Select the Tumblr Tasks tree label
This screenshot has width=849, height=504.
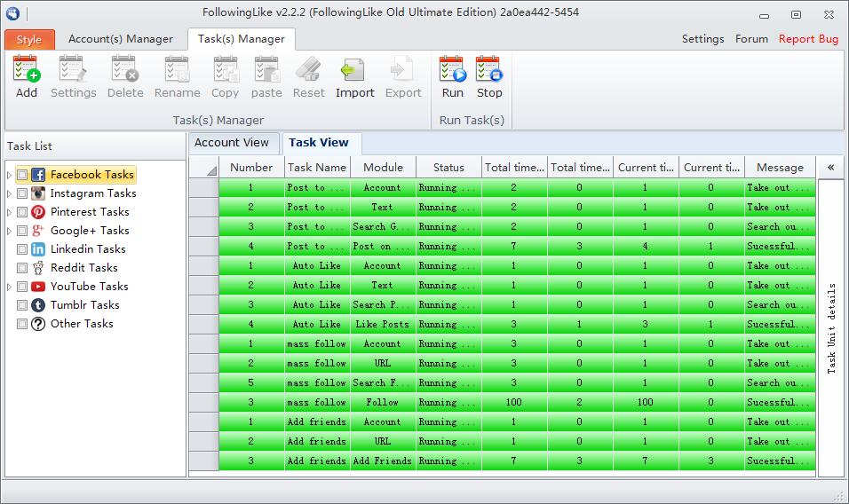pyautogui.click(x=85, y=305)
